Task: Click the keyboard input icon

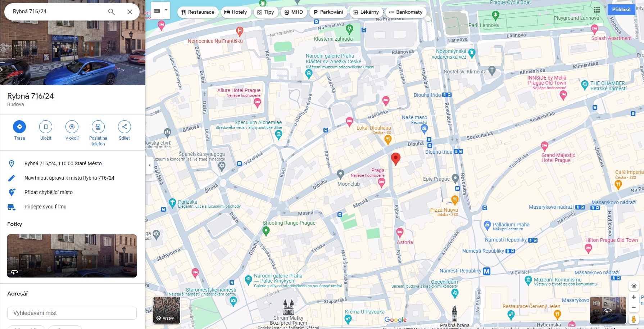Action: coord(157,11)
